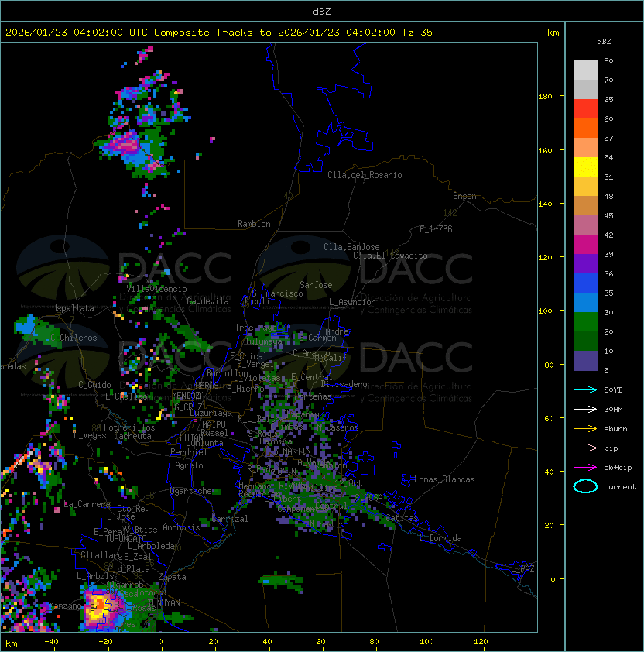Click the 'C_Guido' map label

point(94,385)
